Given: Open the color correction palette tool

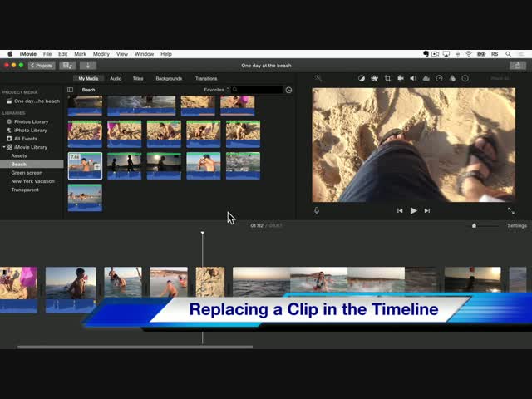Looking at the screenshot, I should (374, 78).
